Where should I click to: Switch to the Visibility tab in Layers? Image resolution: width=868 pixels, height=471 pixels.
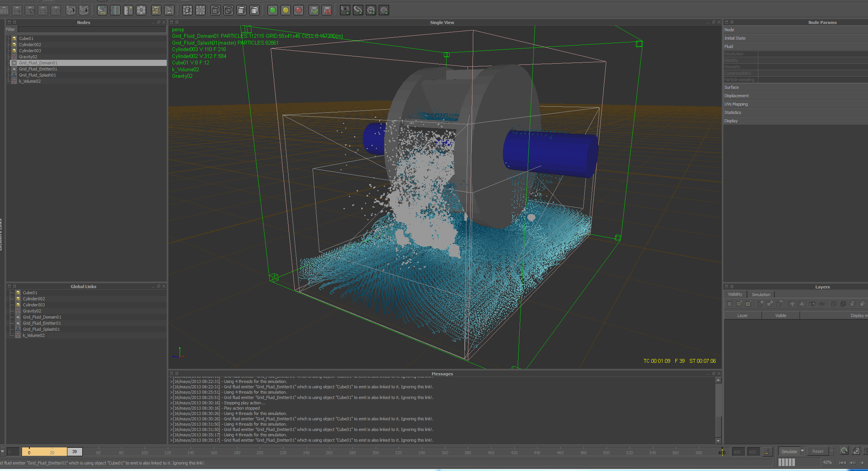click(735, 294)
